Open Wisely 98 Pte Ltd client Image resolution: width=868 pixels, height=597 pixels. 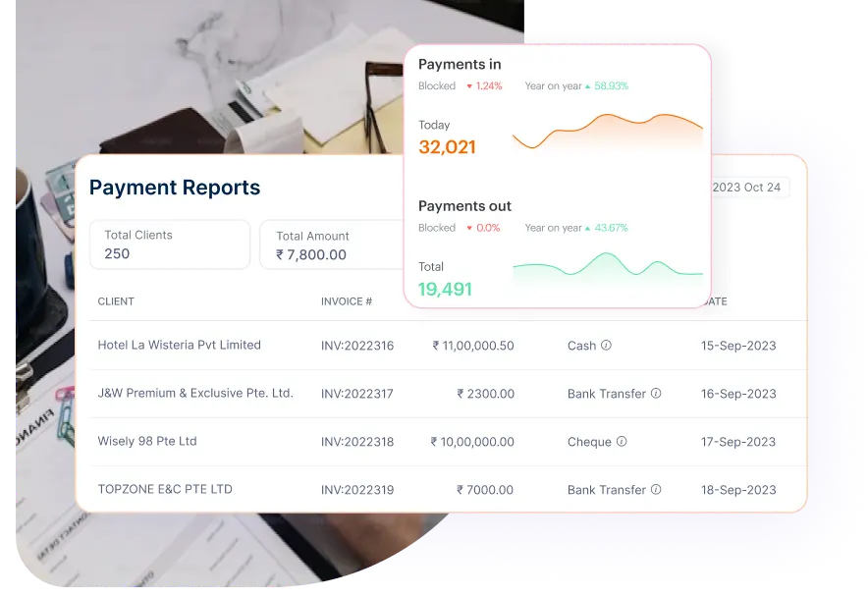pos(147,442)
